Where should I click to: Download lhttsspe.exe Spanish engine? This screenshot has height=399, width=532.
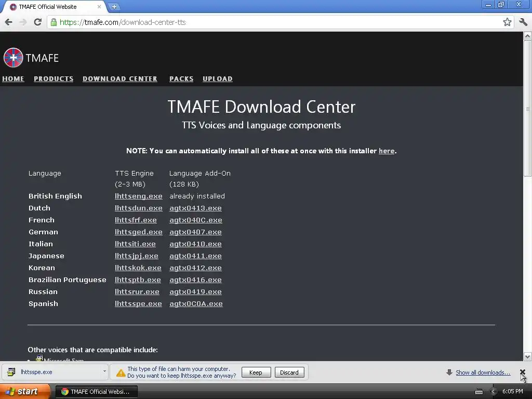tap(138, 303)
